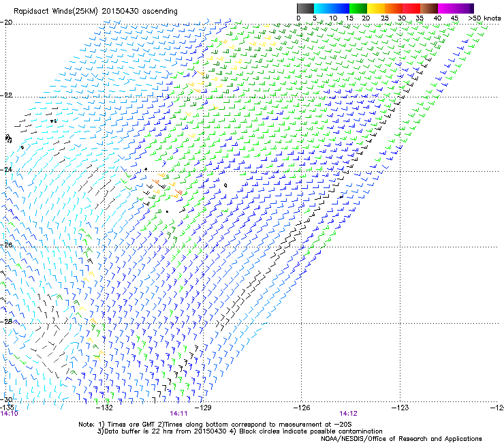Click the '-135' longitude axis label

7,408
